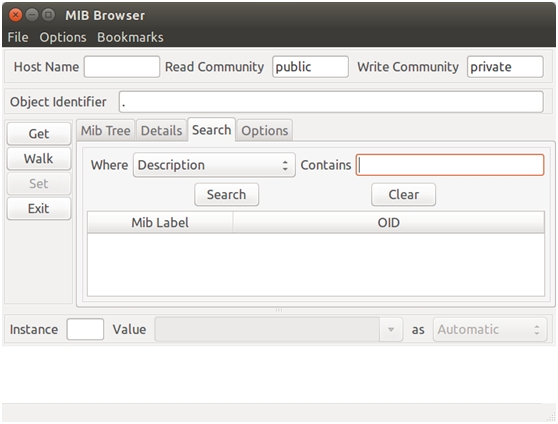Switch to the Mib Tree tab
Image resolution: width=558 pixels, height=424 pixels.
click(x=105, y=131)
